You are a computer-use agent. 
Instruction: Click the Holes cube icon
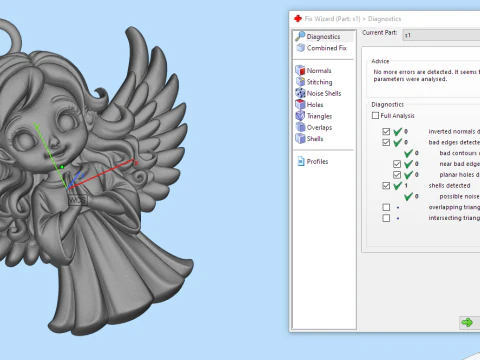pyautogui.click(x=300, y=104)
